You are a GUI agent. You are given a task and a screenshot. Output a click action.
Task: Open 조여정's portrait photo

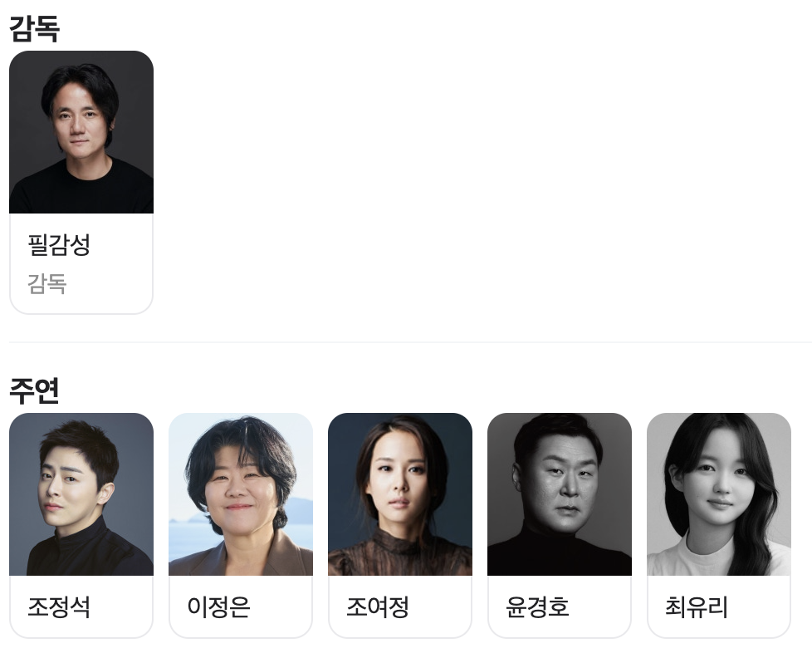pos(400,494)
